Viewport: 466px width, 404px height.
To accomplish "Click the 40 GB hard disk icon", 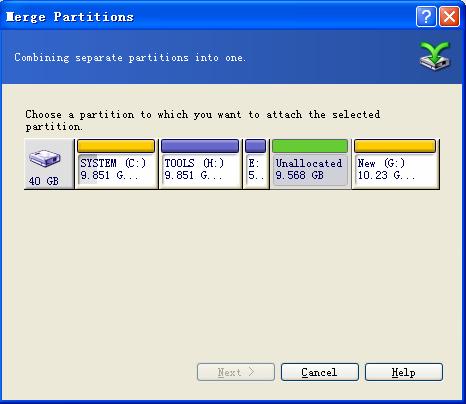I will click(x=45, y=159).
